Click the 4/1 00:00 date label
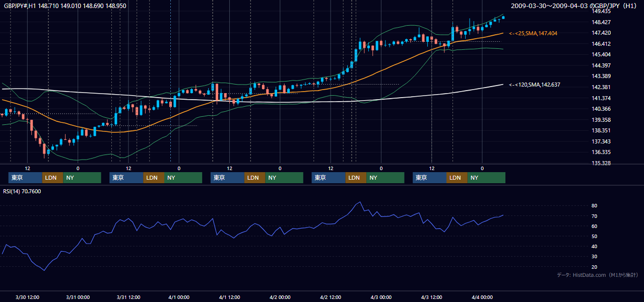This screenshot has width=644, height=302. [x=179, y=297]
